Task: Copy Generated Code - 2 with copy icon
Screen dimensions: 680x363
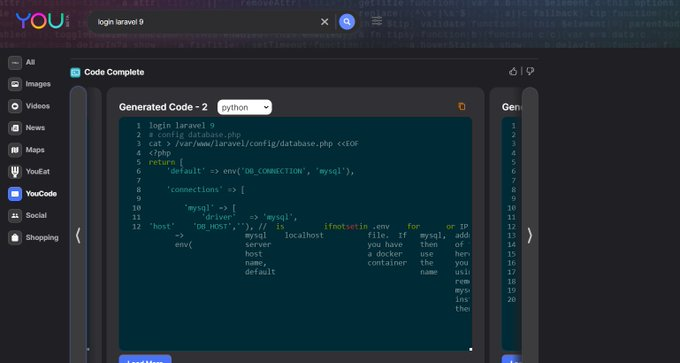Action: click(x=462, y=106)
